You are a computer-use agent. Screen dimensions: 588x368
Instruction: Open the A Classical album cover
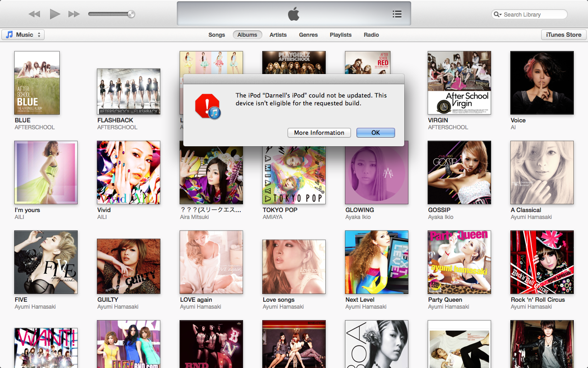click(x=542, y=172)
